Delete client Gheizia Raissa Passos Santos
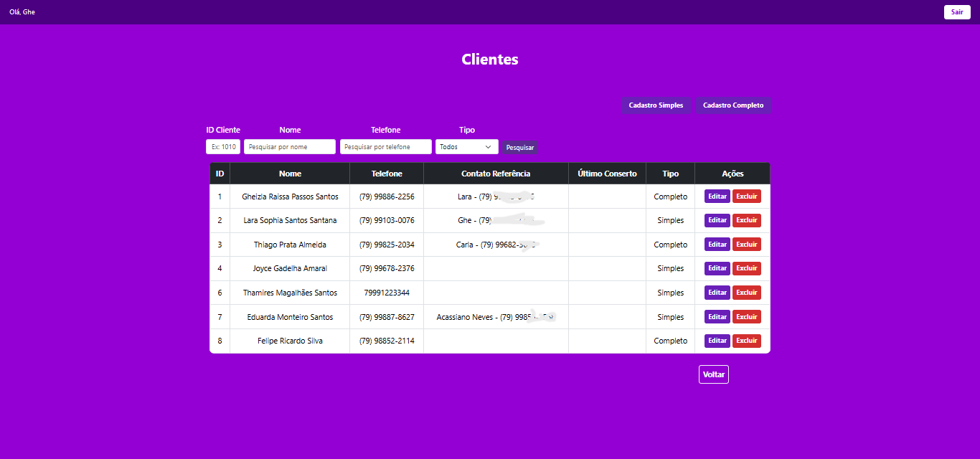This screenshot has width=980, height=459. 747,197
